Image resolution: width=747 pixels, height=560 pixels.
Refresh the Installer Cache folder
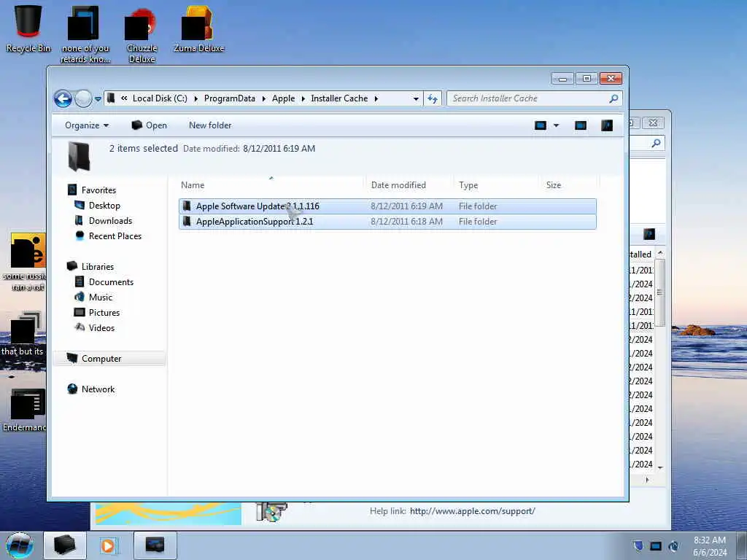pyautogui.click(x=433, y=98)
